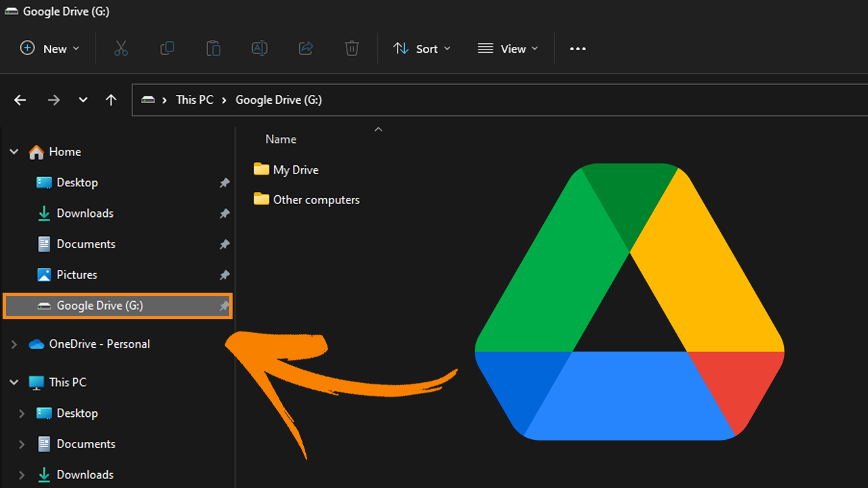The width and height of the screenshot is (868, 488).
Task: Click the Home house icon
Action: [37, 152]
